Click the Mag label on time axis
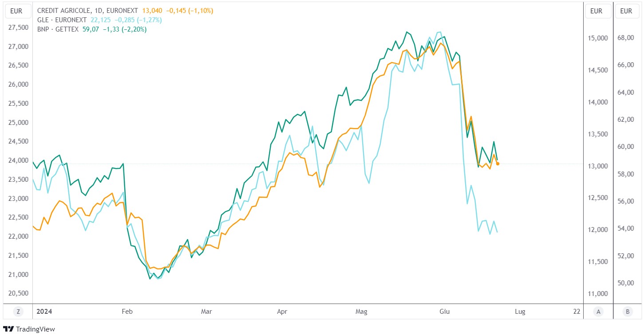644x336 pixels. tap(362, 312)
